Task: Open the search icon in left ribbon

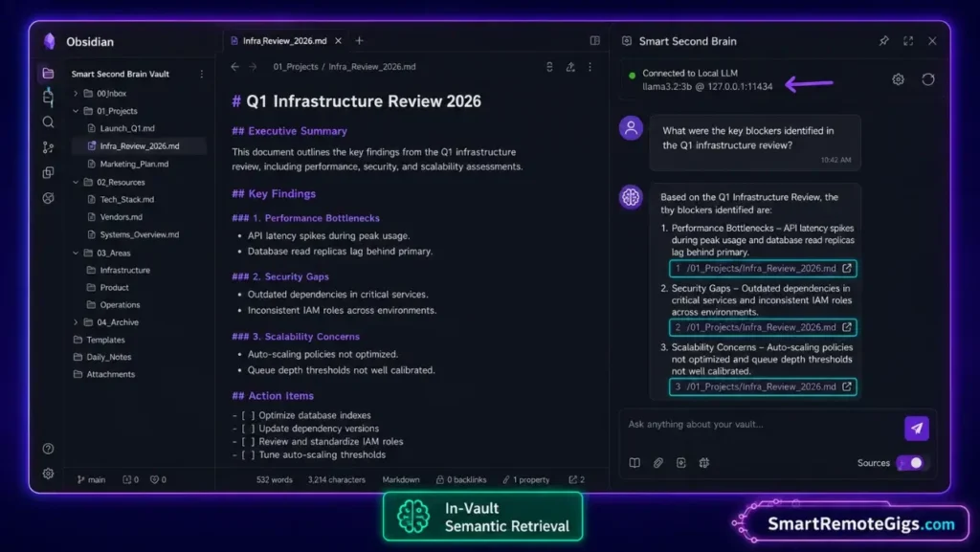Action: click(48, 121)
